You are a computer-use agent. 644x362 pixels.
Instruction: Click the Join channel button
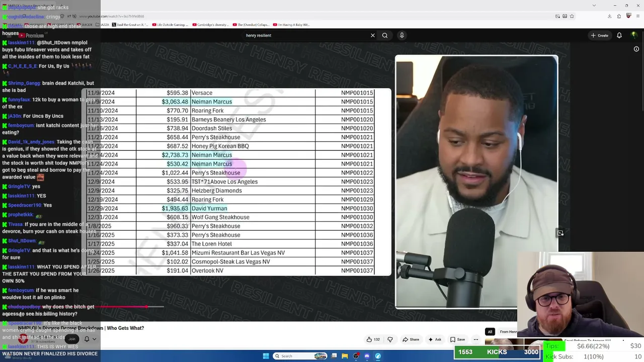pyautogui.click(x=71, y=339)
